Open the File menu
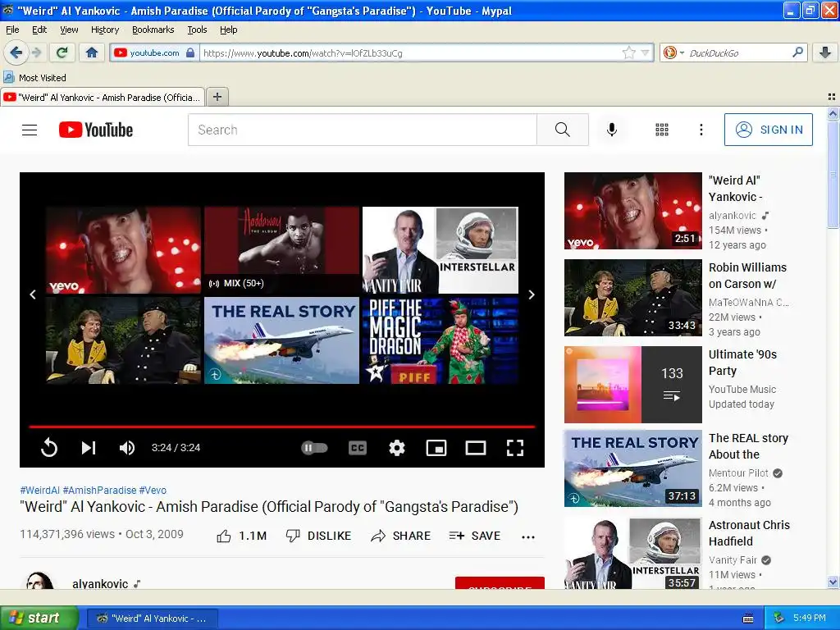The image size is (840, 630). tap(12, 30)
